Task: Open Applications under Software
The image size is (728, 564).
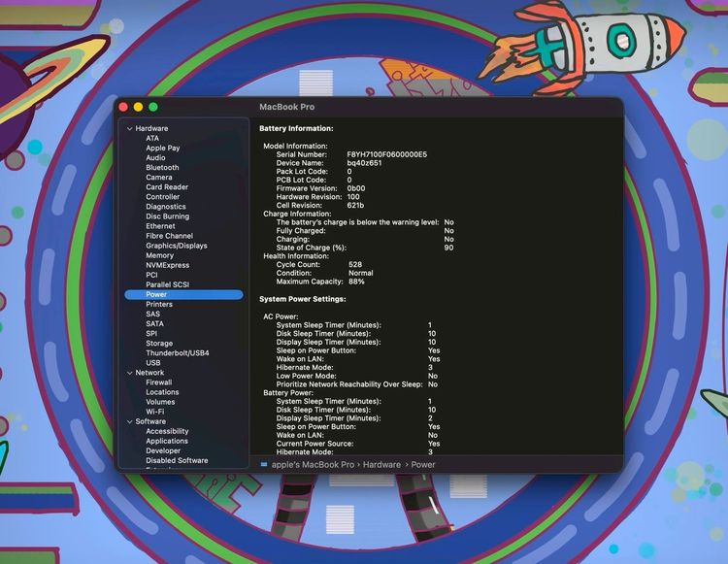Action: [x=167, y=441]
